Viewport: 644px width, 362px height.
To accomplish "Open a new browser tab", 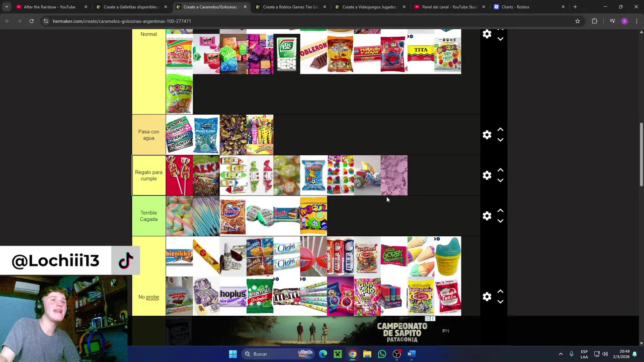I will tap(575, 7).
